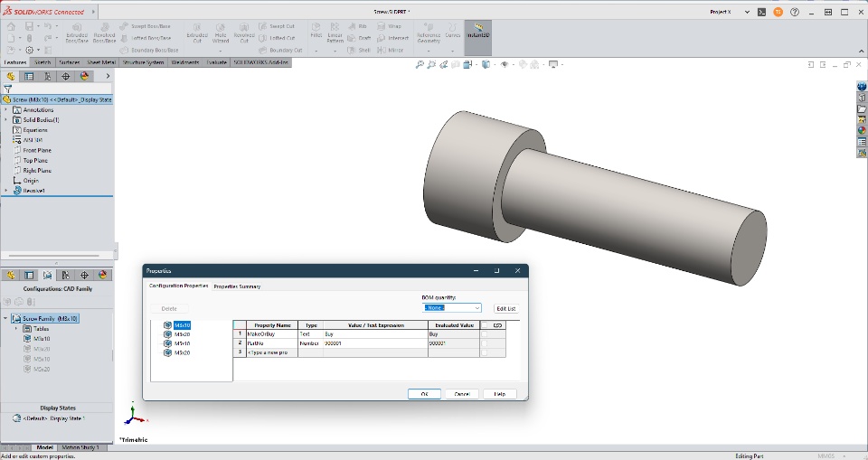The image size is (868, 460).
Task: Expand the Tables node under Screw Family
Action: click(16, 329)
